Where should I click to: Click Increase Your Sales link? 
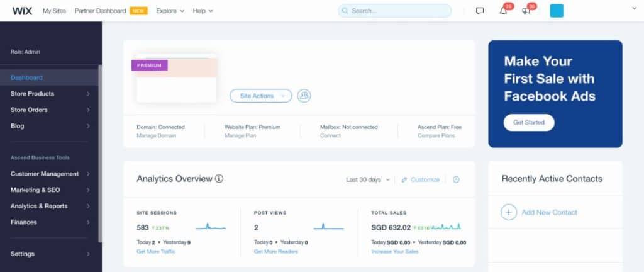click(395, 251)
